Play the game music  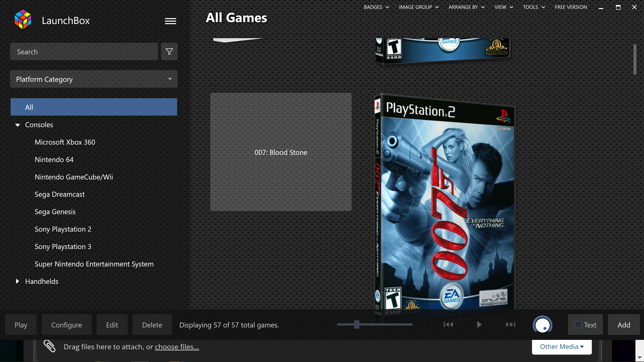point(479,324)
